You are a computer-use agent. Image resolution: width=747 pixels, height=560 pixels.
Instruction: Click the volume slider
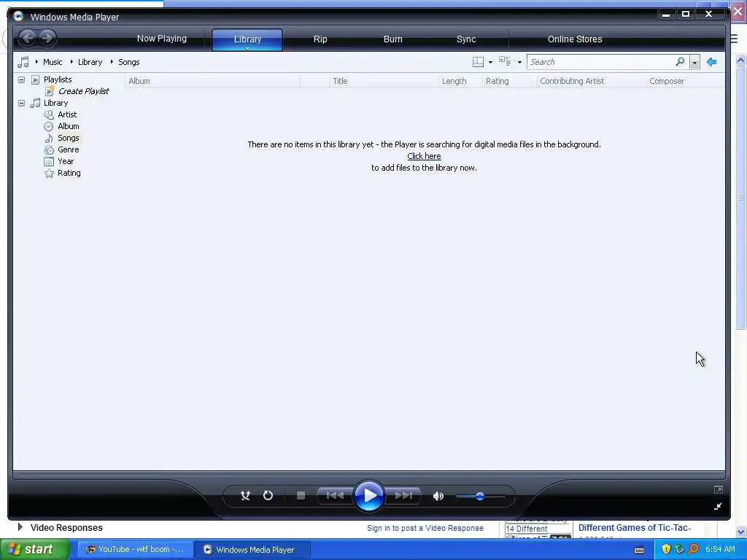click(x=480, y=496)
